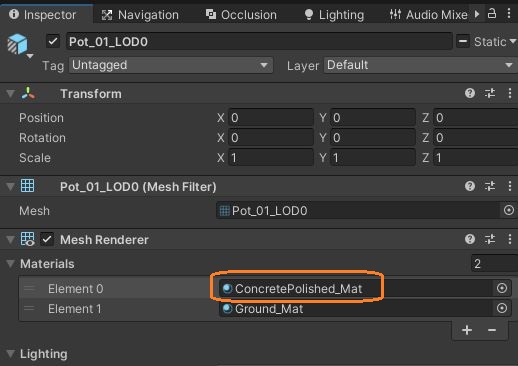518x366 pixels.
Task: Open the Mesh object picker circle
Action: tap(509, 210)
